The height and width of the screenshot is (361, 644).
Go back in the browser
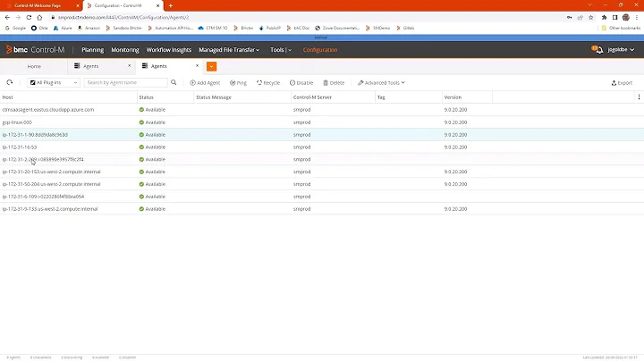pyautogui.click(x=7, y=17)
